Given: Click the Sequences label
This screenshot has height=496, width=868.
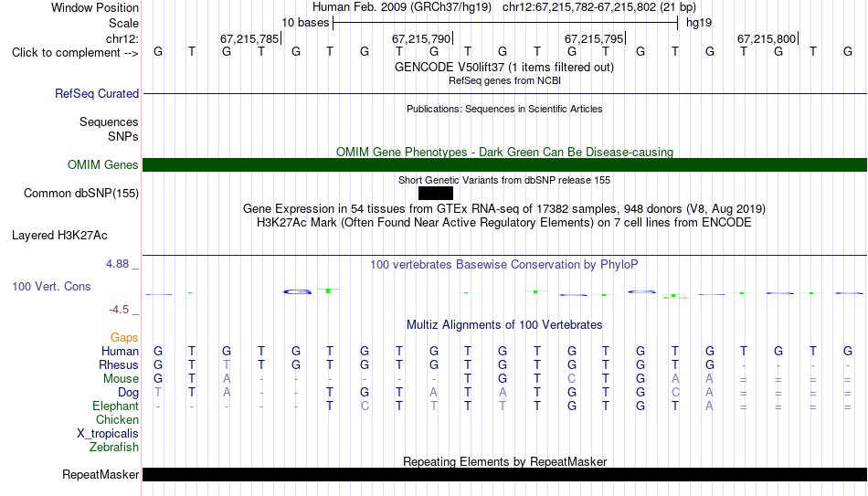Looking at the screenshot, I should point(109,121).
